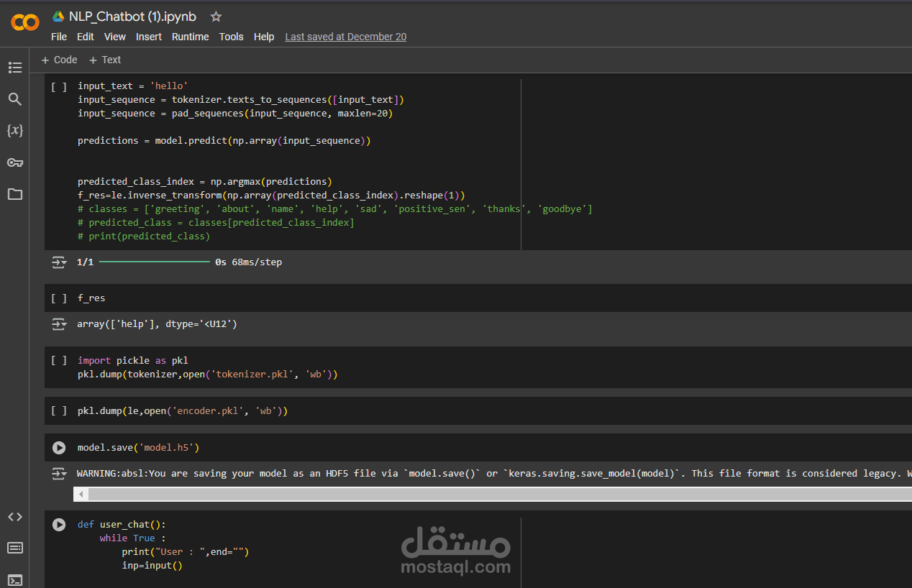Click the line model.save('model.h5')

[x=138, y=448]
